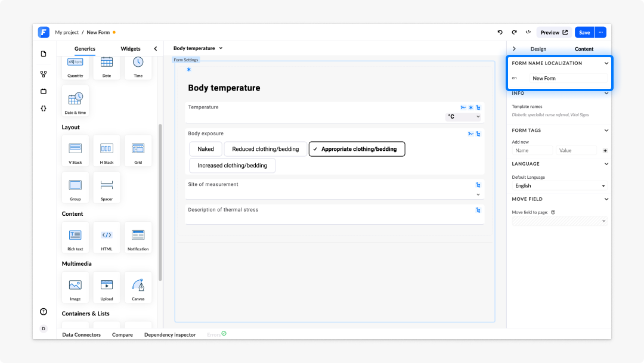
Task: Collapse the right properties panel
Action: (x=514, y=48)
